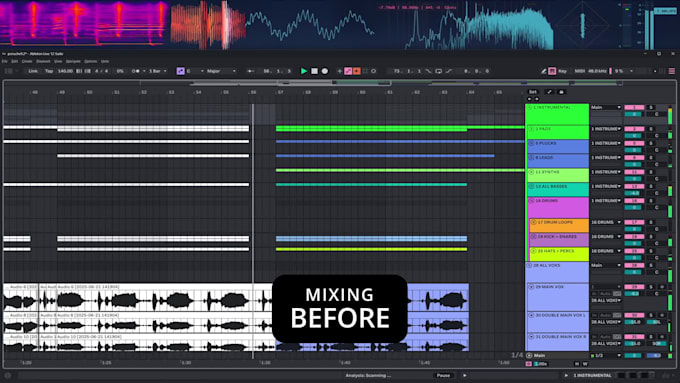Click the Phase Nudge Up icon
Image resolution: width=680 pixels, height=383 pixels.
(x=87, y=71)
